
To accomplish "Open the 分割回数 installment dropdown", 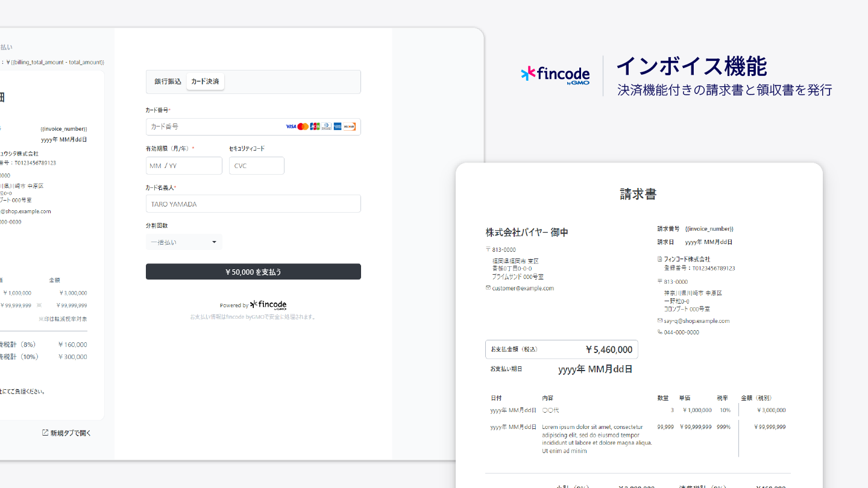I will 183,242.
